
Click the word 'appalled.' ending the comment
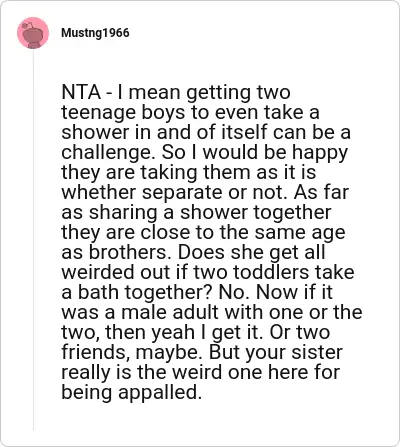[160, 393]
